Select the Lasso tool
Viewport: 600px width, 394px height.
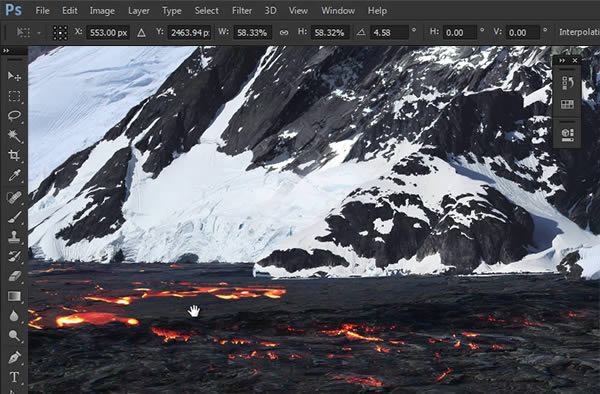tap(14, 116)
